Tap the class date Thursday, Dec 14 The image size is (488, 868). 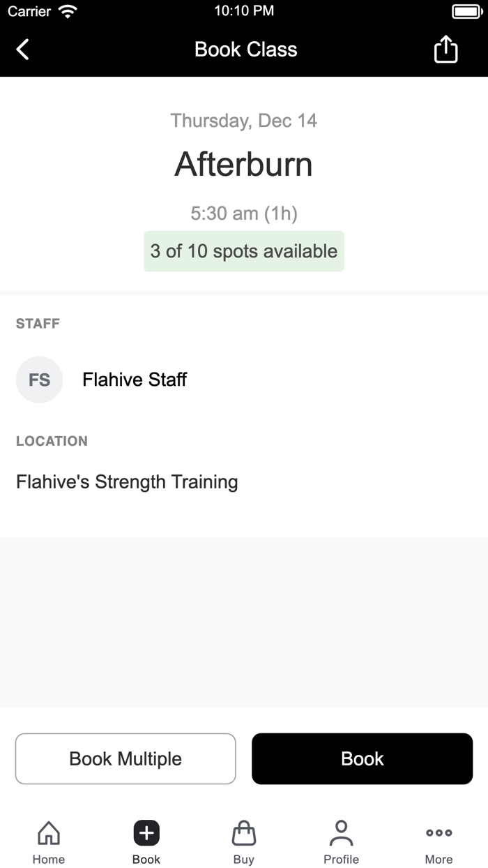[243, 120]
